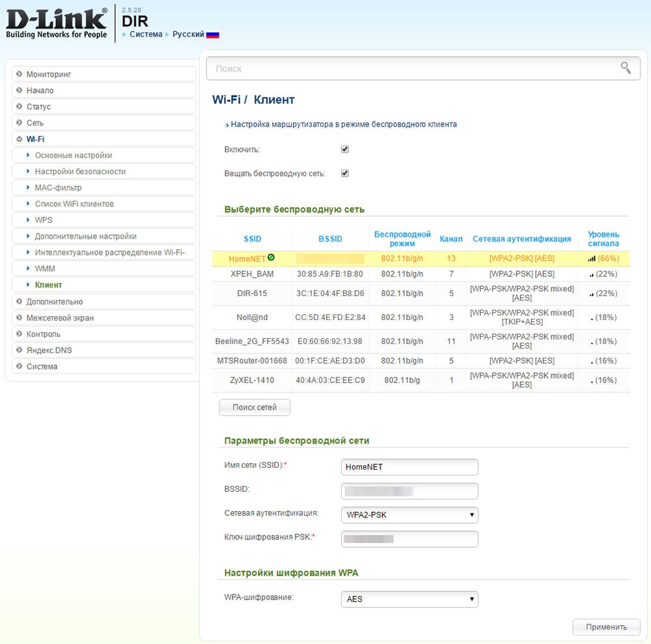Click BSSID 30:85:A9:FB:1B:80 cell
Viewport: 651px width, 644px height.
tap(330, 274)
